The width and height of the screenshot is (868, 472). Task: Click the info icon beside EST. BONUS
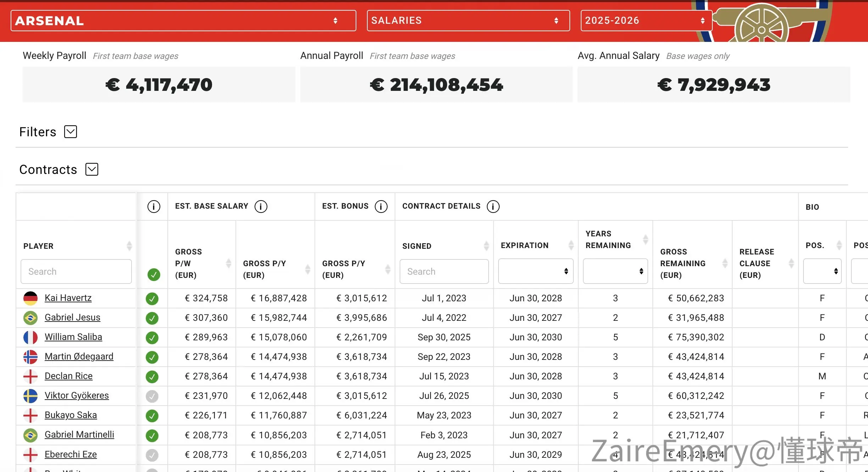click(x=381, y=206)
